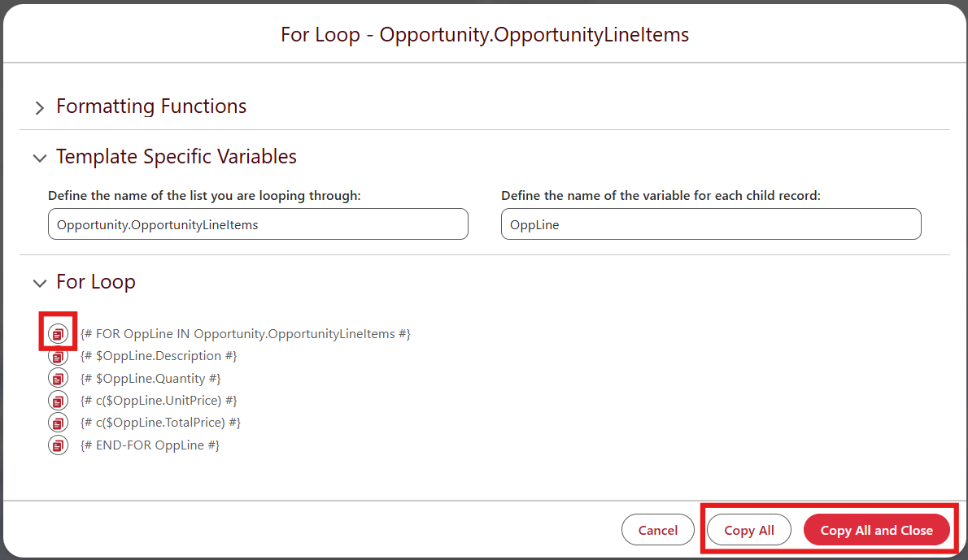Screen dimensions: 968x560
Task: Select the Template Specific Variables heading
Action: [x=177, y=157]
